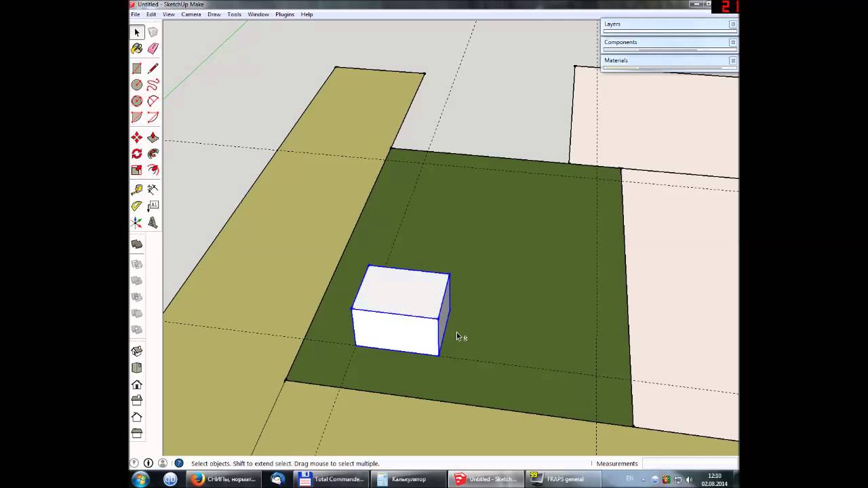The width and height of the screenshot is (868, 488).
Task: Select the Follow Me tool
Action: [153, 154]
